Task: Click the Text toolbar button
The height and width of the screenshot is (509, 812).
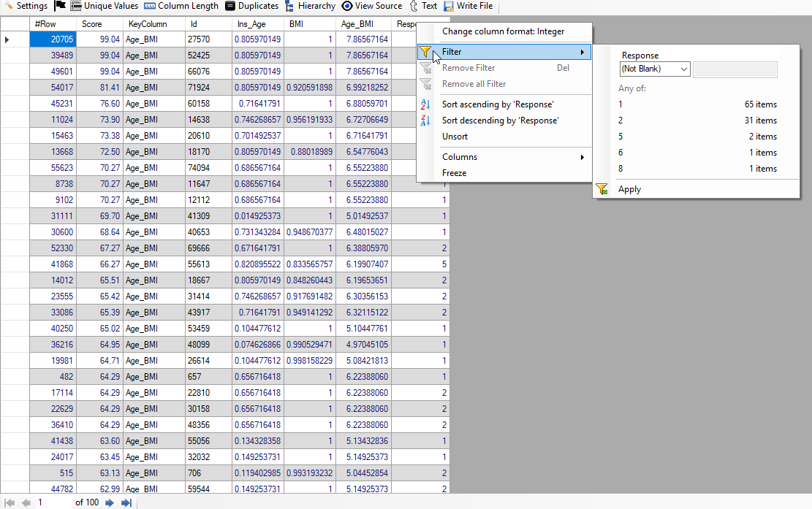Action: (x=423, y=6)
